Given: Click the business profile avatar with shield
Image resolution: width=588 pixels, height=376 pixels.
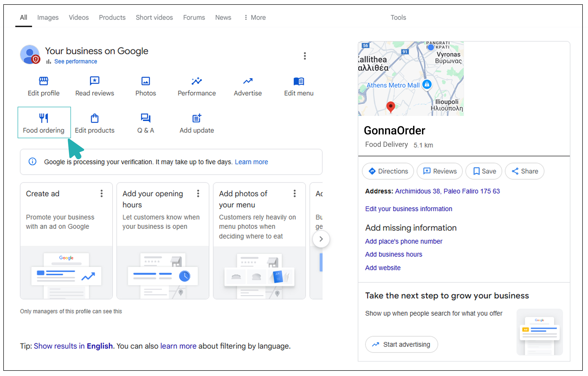Looking at the screenshot, I should pyautogui.click(x=30, y=55).
